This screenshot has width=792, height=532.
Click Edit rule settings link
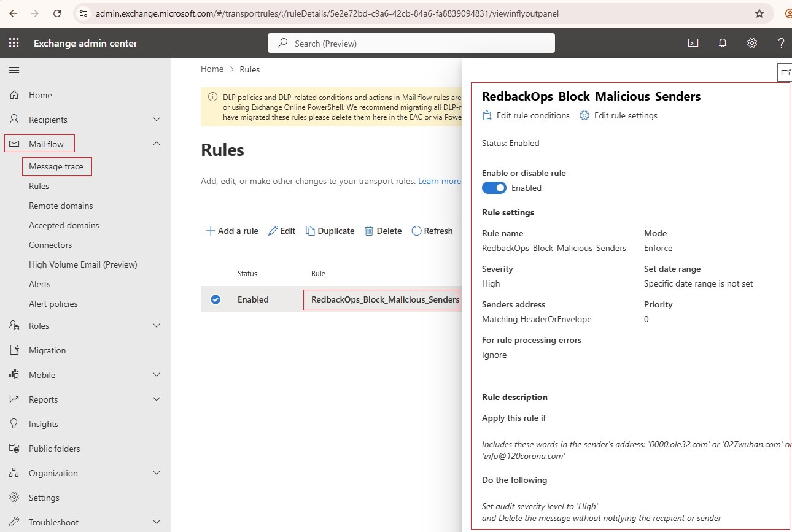coord(626,115)
